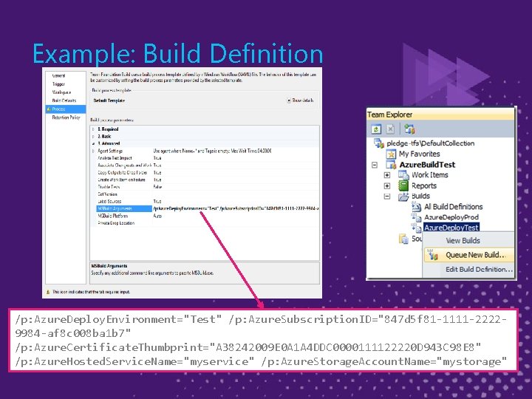Screen dimensions: 532x399
Task: Select All Build Definitions item
Action: 453,207
